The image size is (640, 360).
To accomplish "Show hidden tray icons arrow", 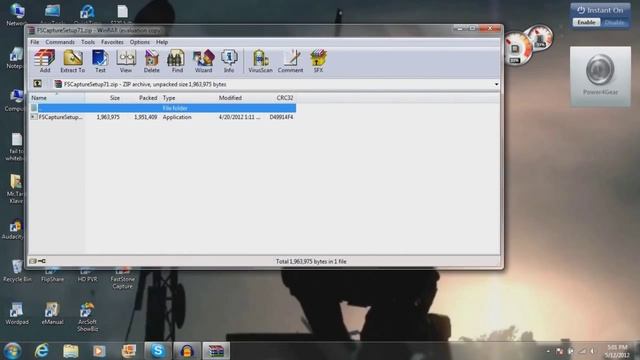I will pyautogui.click(x=548, y=351).
